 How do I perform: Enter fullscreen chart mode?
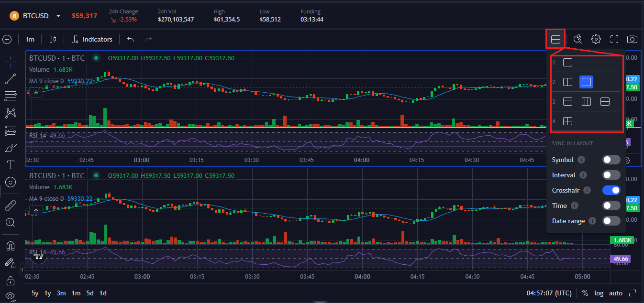tap(614, 39)
